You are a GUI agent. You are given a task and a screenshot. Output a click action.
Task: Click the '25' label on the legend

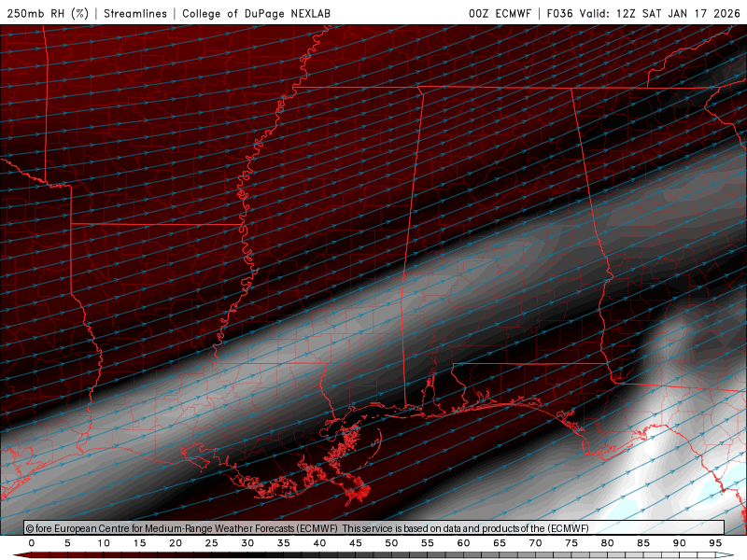[212, 543]
